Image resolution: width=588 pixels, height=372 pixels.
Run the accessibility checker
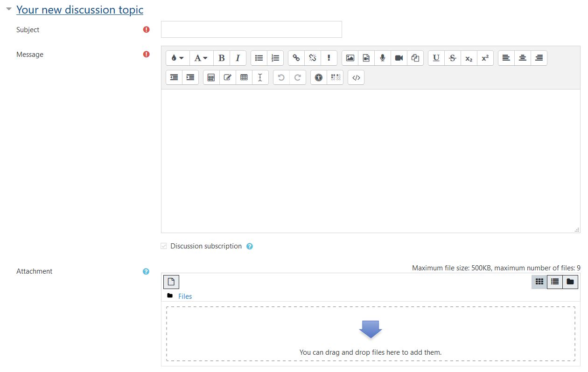[319, 77]
